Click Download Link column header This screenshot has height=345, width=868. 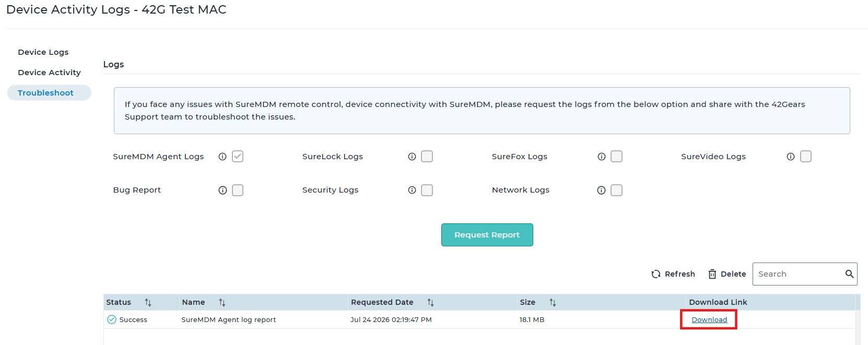point(718,302)
